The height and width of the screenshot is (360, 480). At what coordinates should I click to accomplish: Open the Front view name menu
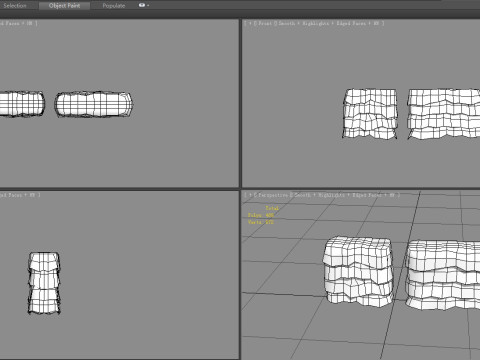coord(264,23)
